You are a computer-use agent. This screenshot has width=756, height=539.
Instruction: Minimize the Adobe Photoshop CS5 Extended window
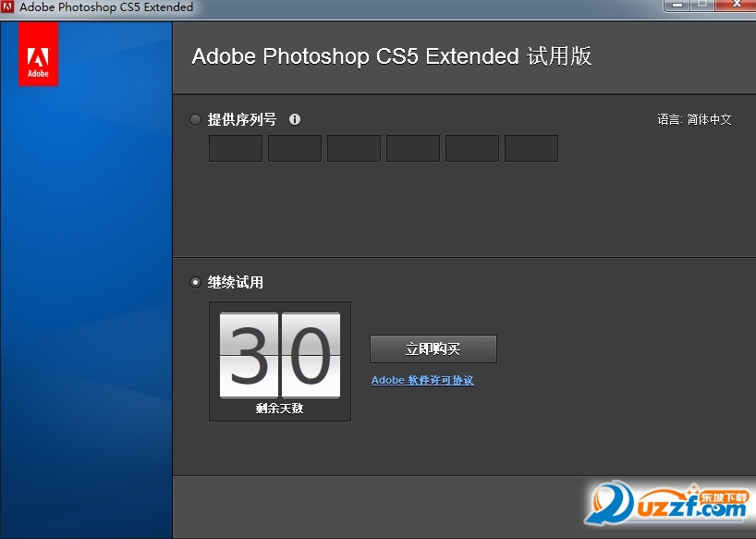tap(677, 5)
